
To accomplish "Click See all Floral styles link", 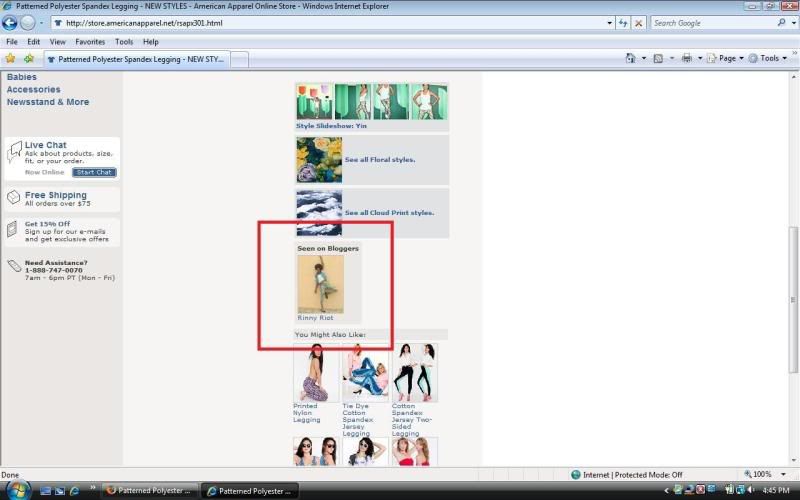I will click(380, 160).
